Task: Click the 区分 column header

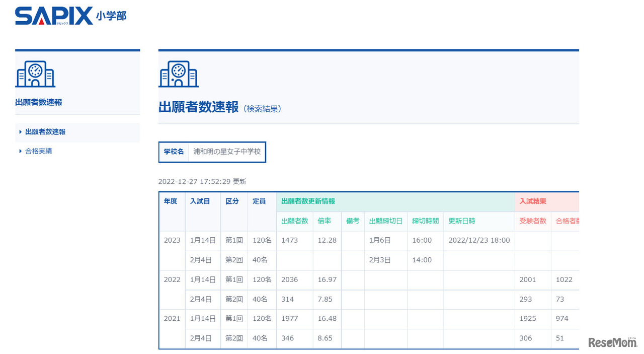Action: tap(232, 201)
